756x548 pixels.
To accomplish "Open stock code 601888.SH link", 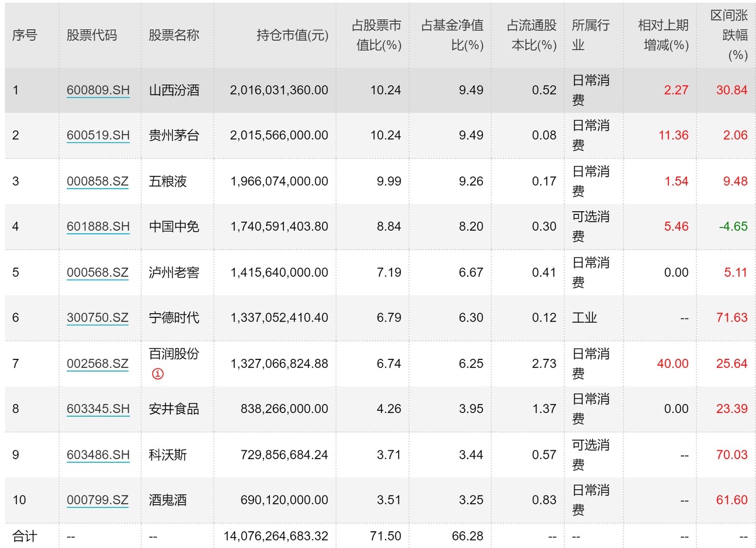I will pos(98,226).
